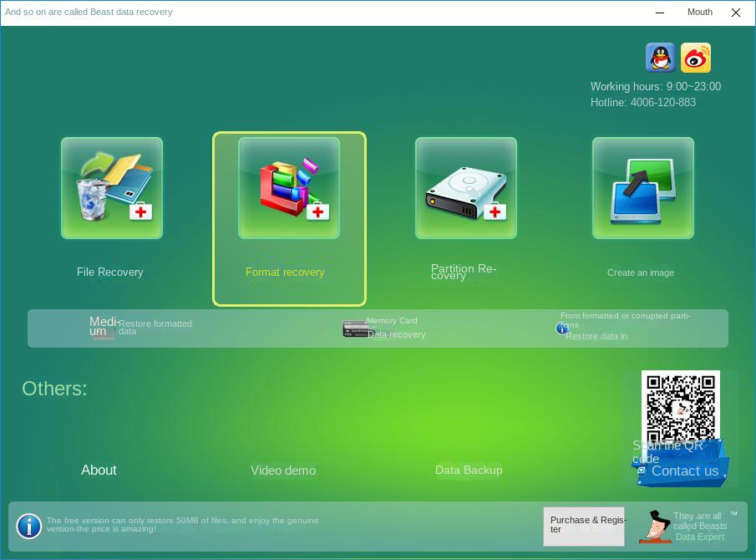The image size is (756, 560).
Task: Open QQ customer support
Action: tap(660, 58)
